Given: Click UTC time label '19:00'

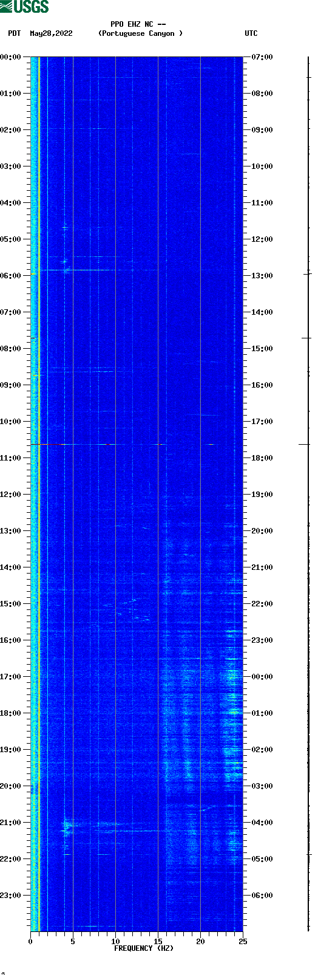Looking at the screenshot, I should click(262, 495).
